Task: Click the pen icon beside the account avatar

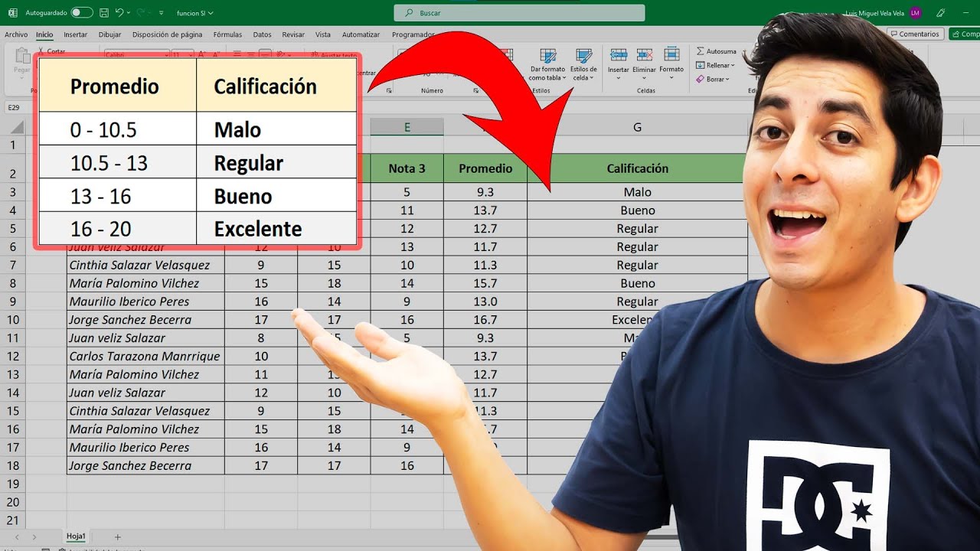Action: [941, 13]
